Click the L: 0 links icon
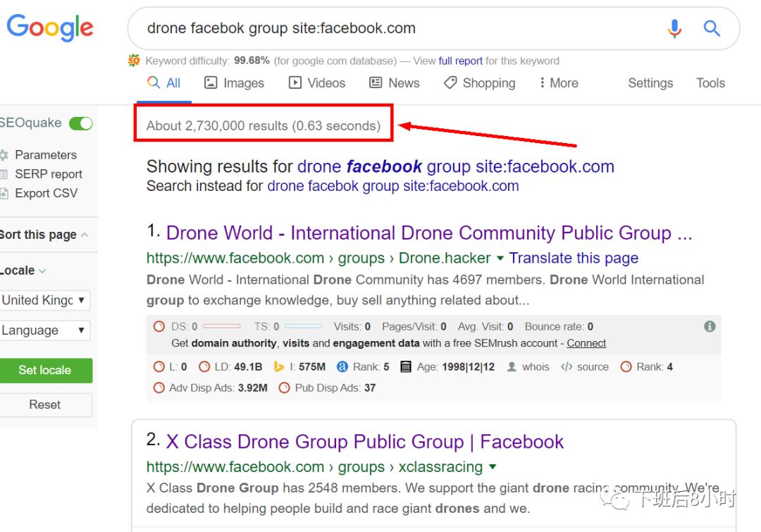The height and width of the screenshot is (532, 761). pos(159,366)
